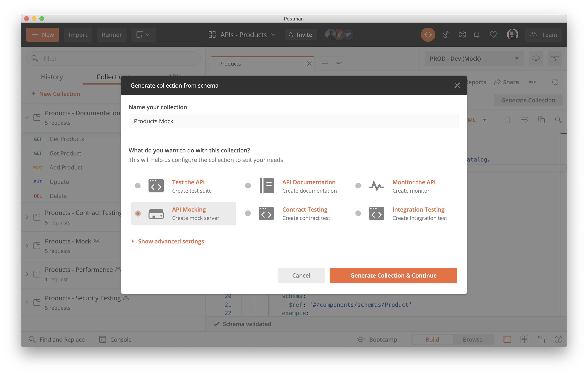
Task: Open the manage environments sliders icon
Action: point(555,58)
